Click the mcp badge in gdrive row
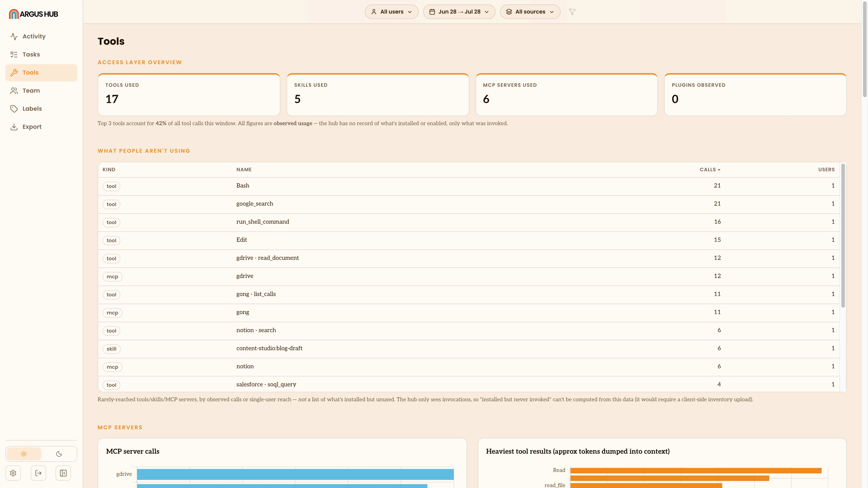Screen dimensions: 868x488 coord(112,277)
